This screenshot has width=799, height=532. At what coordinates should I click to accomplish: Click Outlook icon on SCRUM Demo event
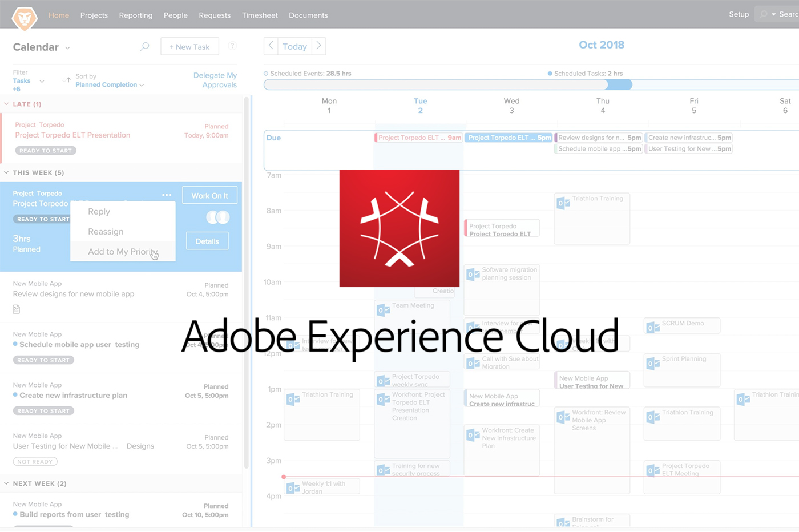653,328
